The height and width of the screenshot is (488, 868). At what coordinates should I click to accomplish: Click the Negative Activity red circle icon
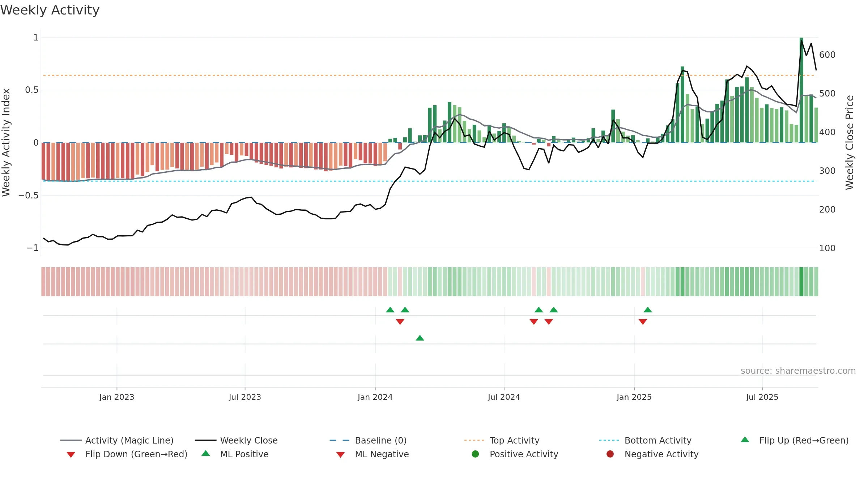(610, 454)
